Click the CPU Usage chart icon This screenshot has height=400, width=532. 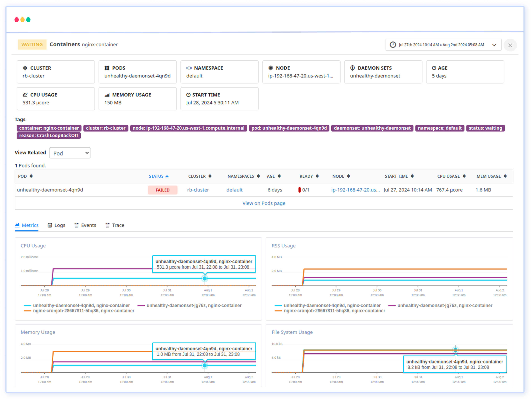coord(25,95)
